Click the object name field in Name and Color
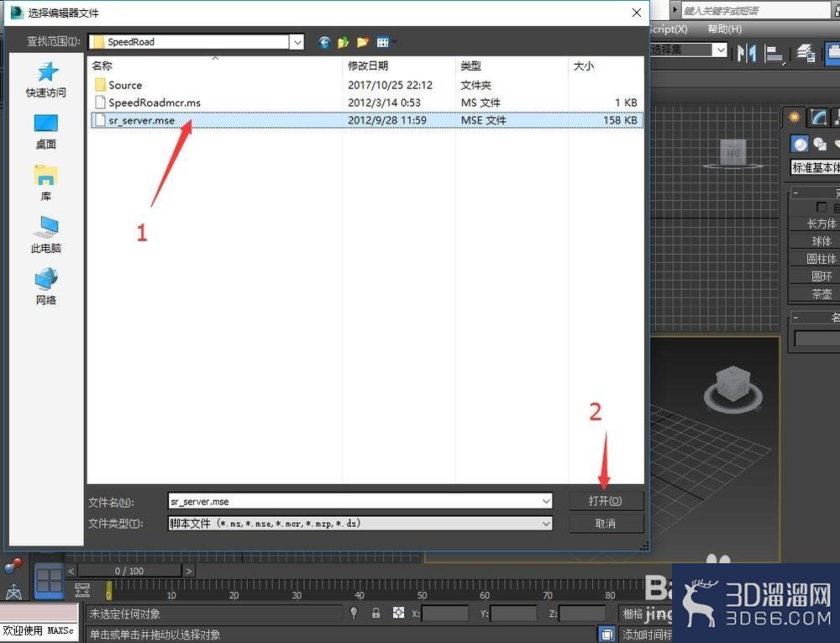Image resolution: width=840 pixels, height=643 pixels. 817,339
